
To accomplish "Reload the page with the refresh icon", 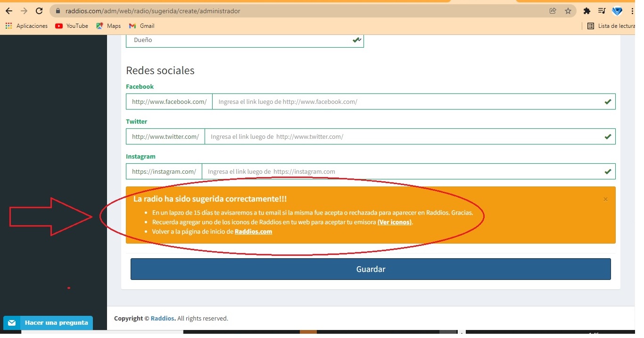I will 40,11.
